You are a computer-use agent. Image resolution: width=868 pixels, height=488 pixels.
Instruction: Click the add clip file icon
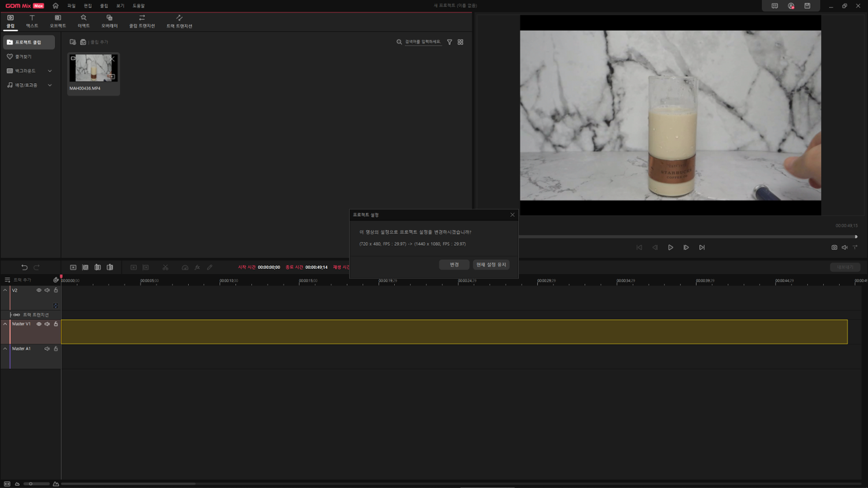pyautogui.click(x=83, y=42)
